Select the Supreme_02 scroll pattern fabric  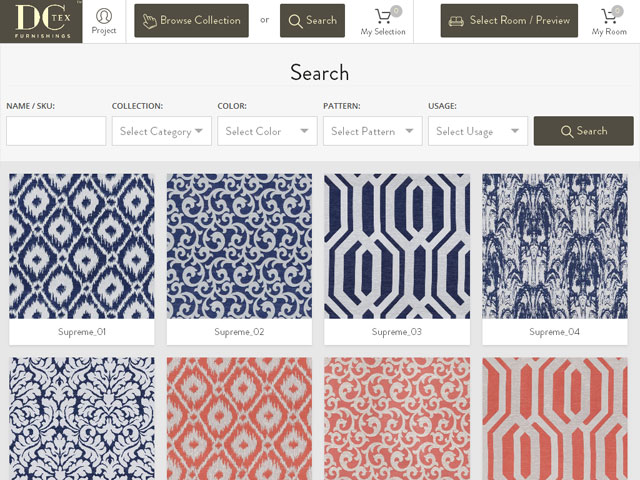239,246
